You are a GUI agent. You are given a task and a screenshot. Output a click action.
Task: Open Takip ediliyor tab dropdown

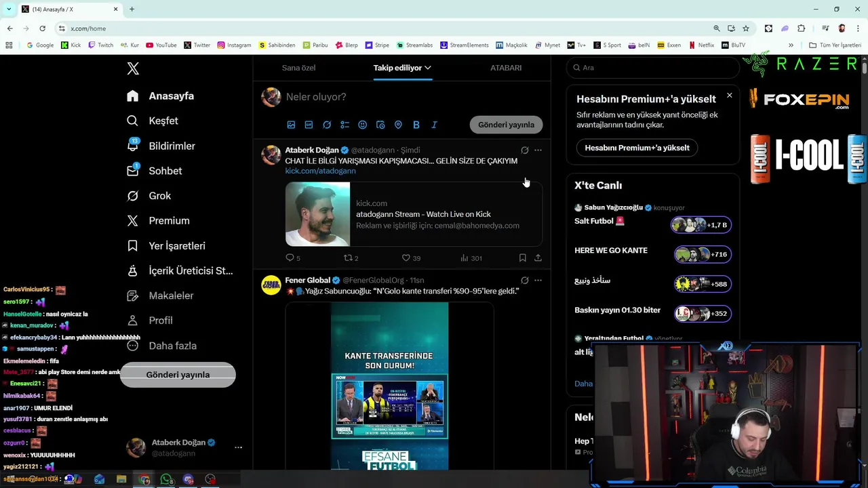[x=402, y=68]
